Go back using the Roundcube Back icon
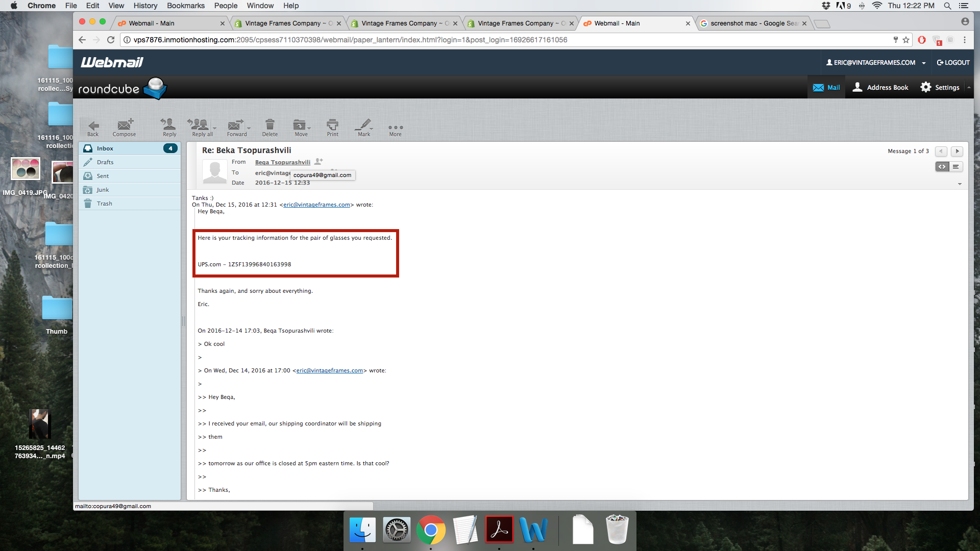 tap(93, 128)
